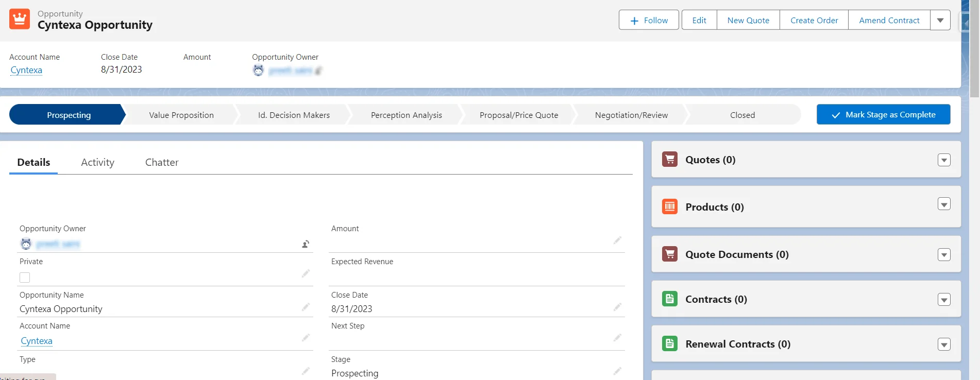Open the Cyntexa account link in header
The width and height of the screenshot is (980, 380).
26,71
